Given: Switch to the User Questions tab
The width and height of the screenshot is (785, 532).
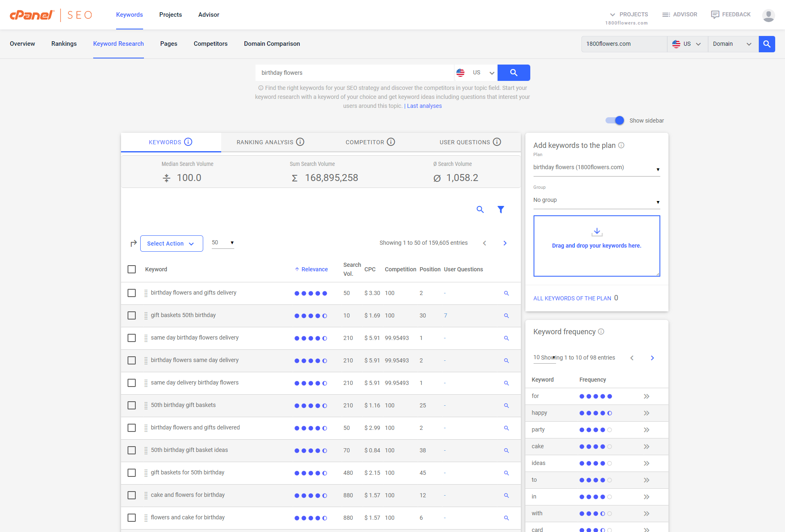Looking at the screenshot, I should point(465,142).
